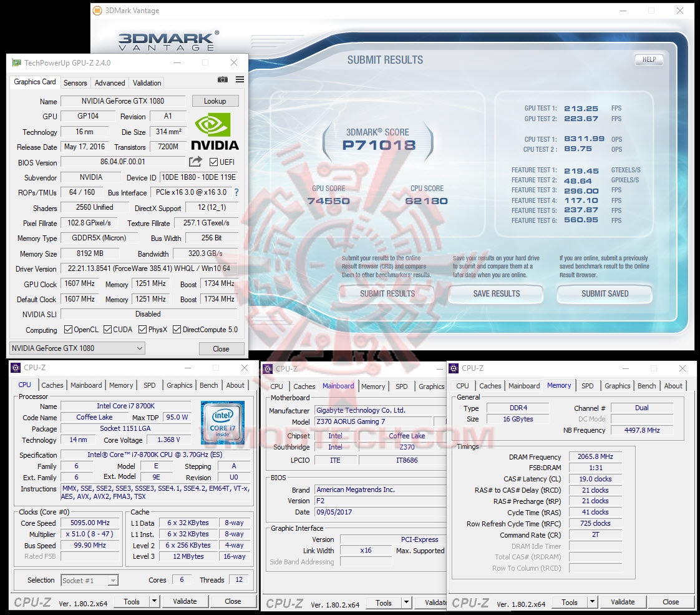Screen dimensions: 700x615
Task: Click the DRAM Frequency value 2065.8 MHz
Action: tap(596, 456)
